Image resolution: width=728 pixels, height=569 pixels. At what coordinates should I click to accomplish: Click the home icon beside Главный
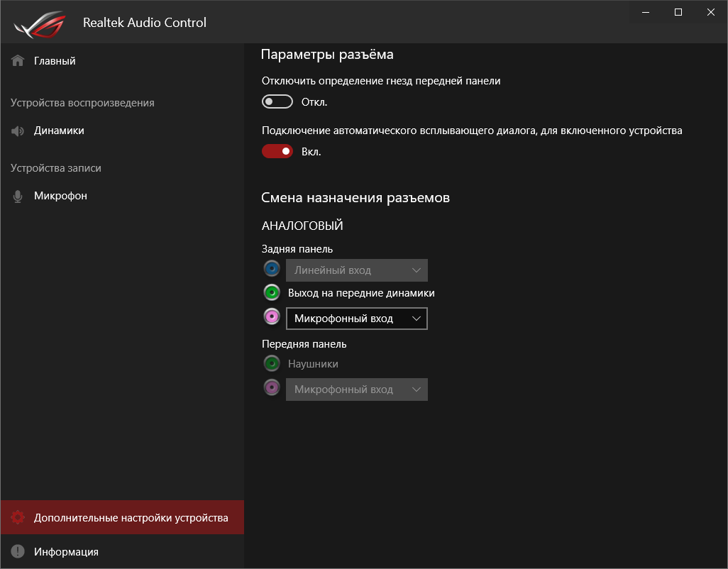pyautogui.click(x=18, y=61)
